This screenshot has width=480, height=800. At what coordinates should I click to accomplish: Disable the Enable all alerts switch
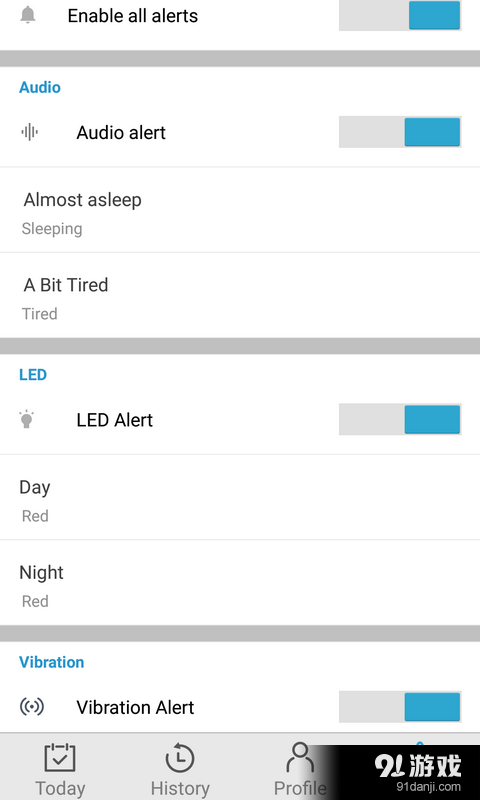pyautogui.click(x=400, y=15)
